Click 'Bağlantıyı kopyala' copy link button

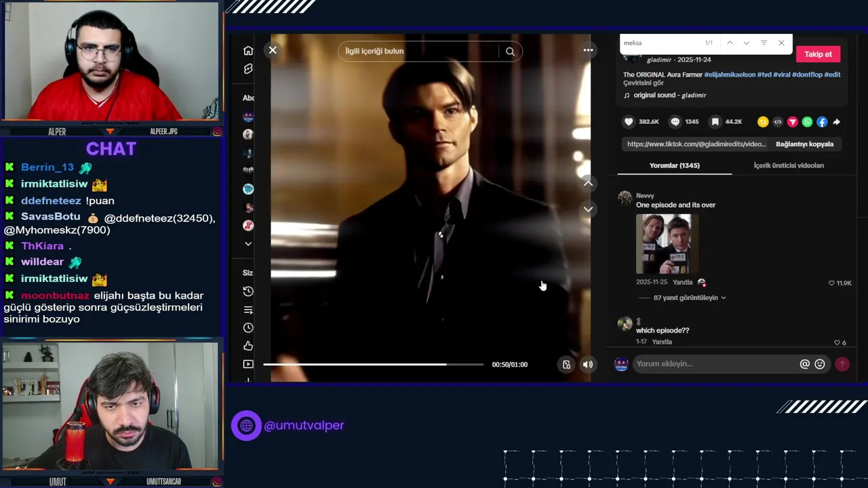click(x=804, y=144)
